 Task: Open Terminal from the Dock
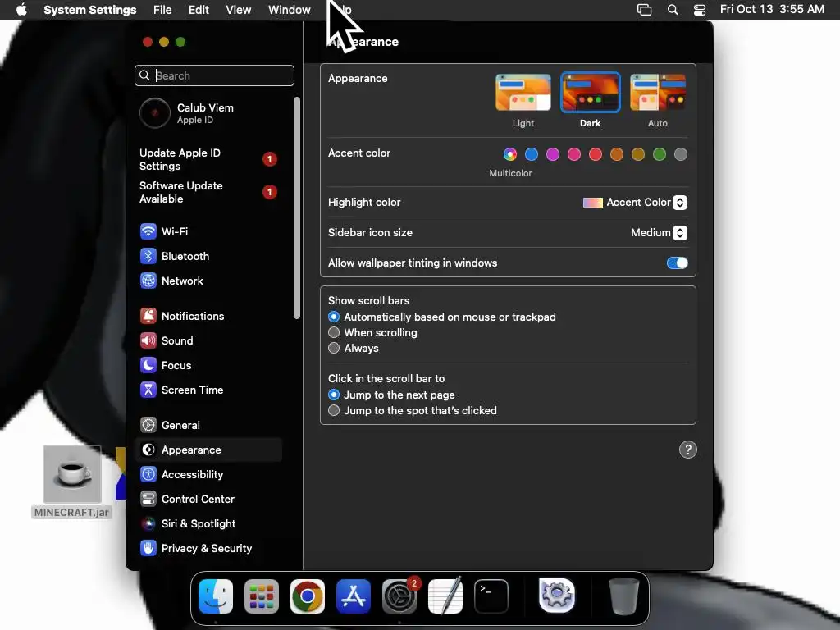click(x=491, y=596)
